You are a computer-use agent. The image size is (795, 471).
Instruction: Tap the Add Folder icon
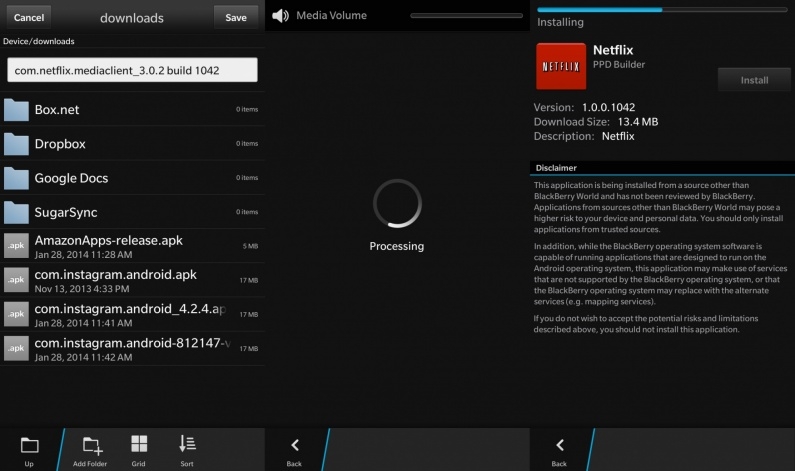(92, 445)
